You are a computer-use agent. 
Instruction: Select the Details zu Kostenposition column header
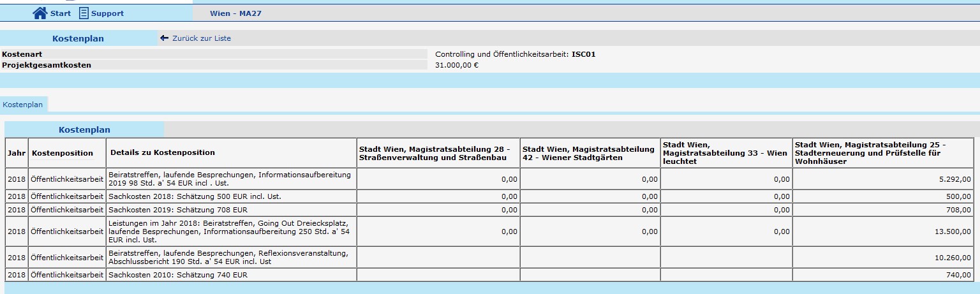pyautogui.click(x=163, y=153)
